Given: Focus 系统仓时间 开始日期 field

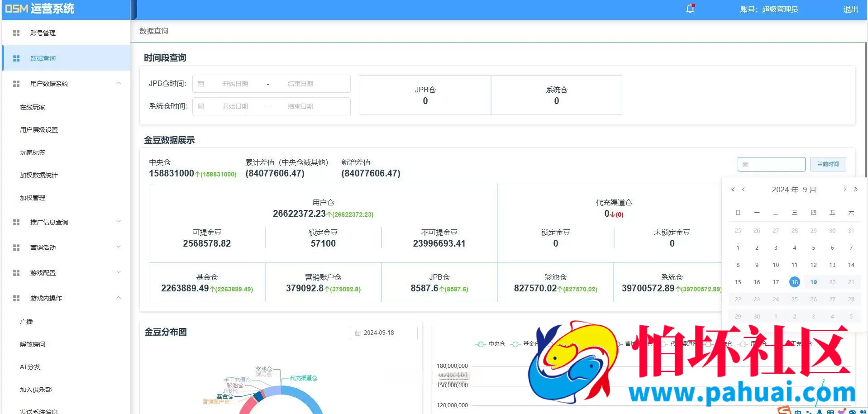Looking at the screenshot, I should pyautogui.click(x=235, y=106).
